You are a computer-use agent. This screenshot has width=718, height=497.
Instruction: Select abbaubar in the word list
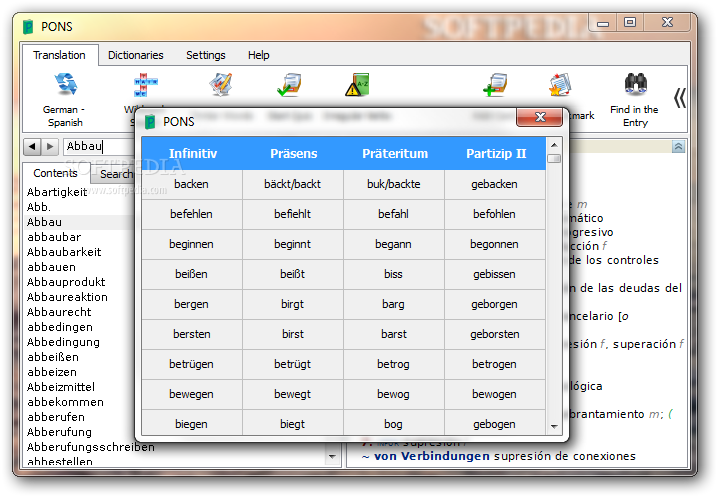click(x=54, y=237)
